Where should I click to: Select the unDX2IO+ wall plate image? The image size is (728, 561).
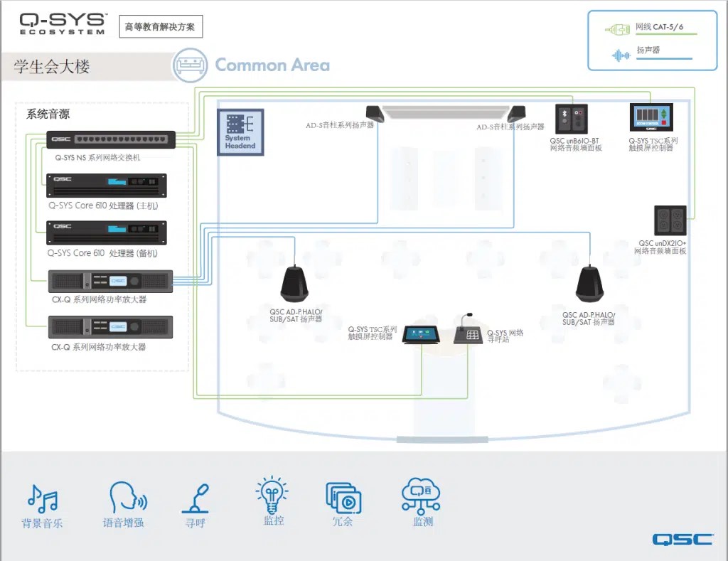[x=670, y=220]
